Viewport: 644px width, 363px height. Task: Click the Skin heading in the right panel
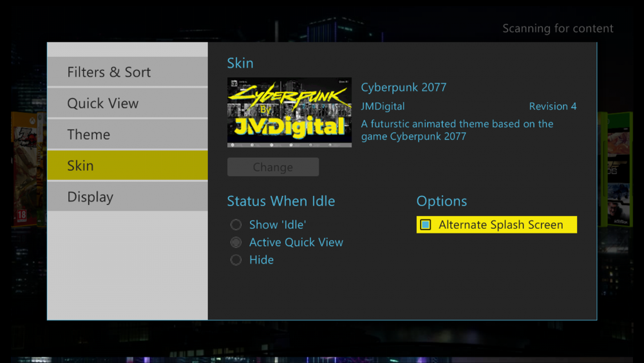click(240, 63)
